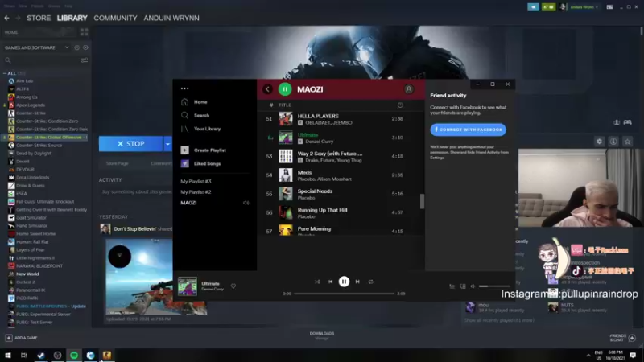Screen dimensions: 644x362
Task: Show hidden system tray icons
Action: click(588, 355)
